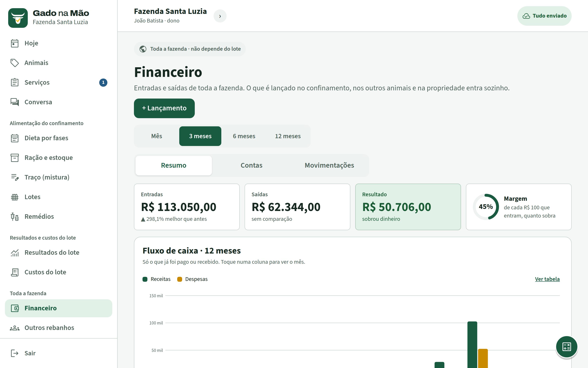Open the Animais tag icon
The image size is (588, 368).
pos(14,63)
